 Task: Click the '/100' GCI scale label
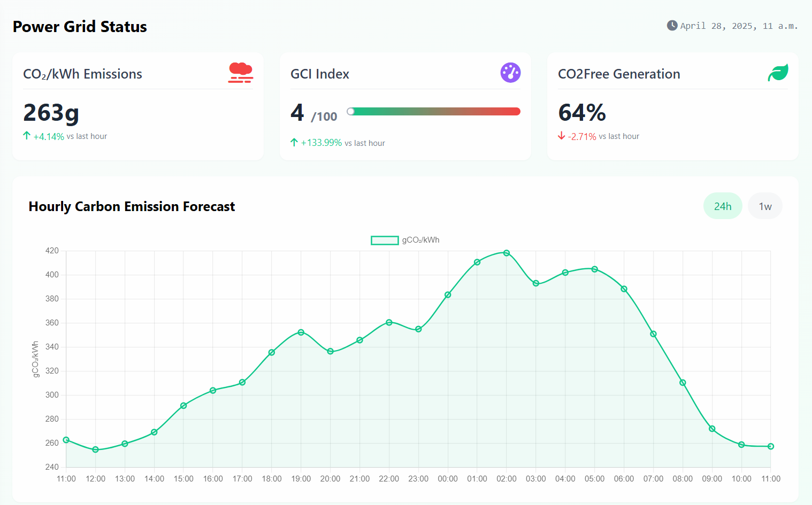click(x=324, y=116)
